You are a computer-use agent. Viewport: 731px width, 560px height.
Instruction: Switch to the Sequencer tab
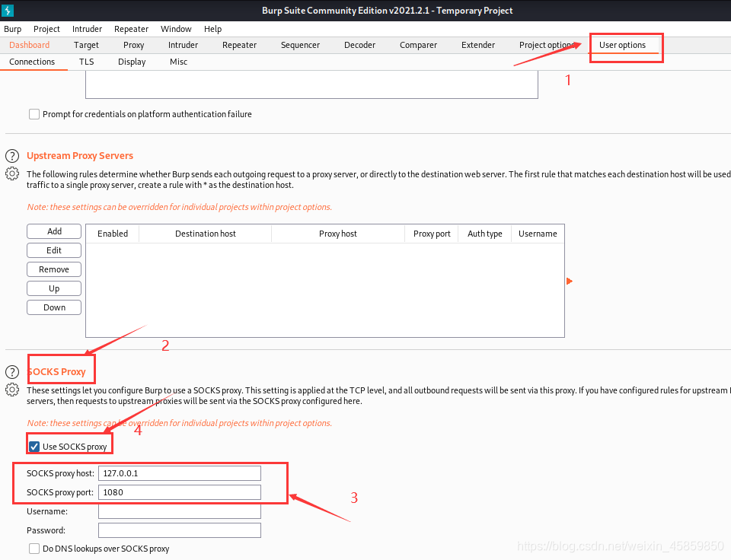pyautogui.click(x=300, y=45)
